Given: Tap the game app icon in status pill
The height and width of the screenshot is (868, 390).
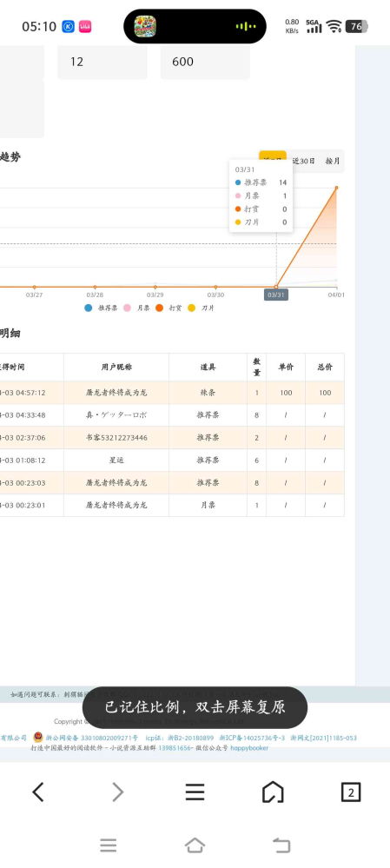Looking at the screenshot, I should 145,27.
